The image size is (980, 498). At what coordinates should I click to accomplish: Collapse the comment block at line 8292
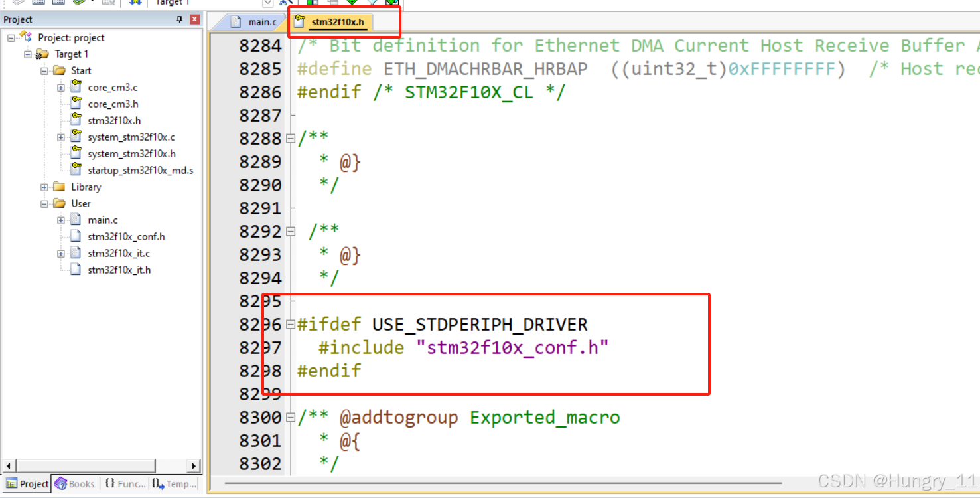click(x=290, y=232)
